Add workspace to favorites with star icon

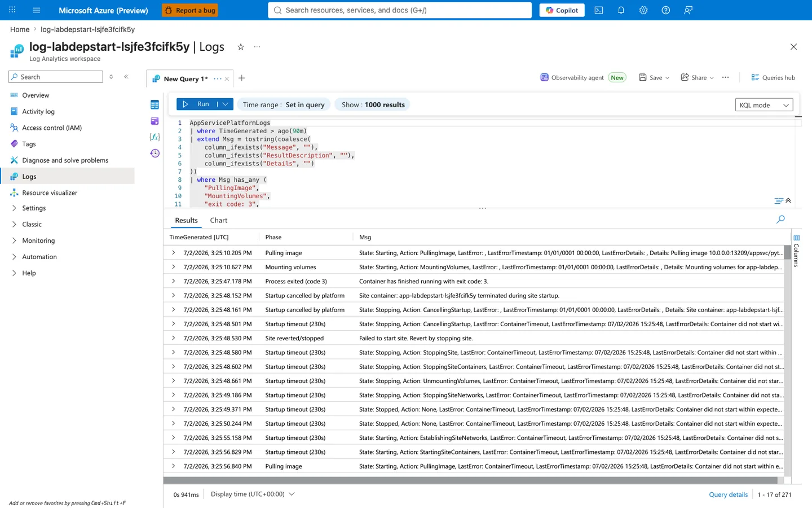[x=241, y=47]
